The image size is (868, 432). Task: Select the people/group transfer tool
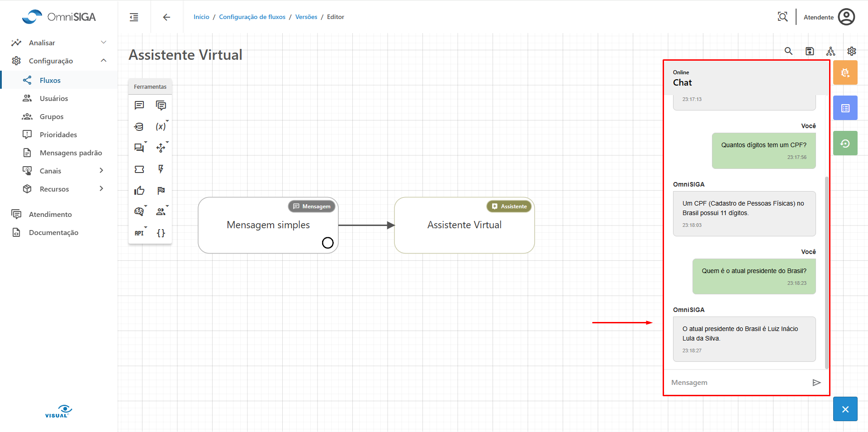pyautogui.click(x=161, y=211)
